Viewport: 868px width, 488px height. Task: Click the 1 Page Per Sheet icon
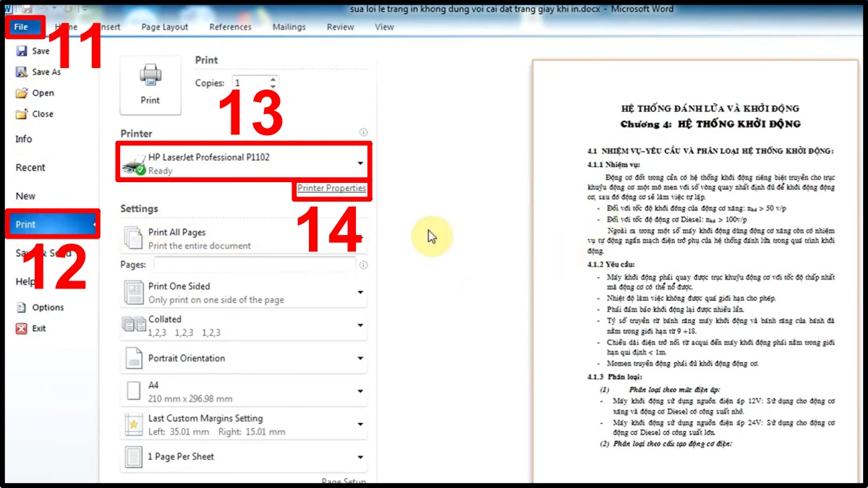click(x=134, y=457)
